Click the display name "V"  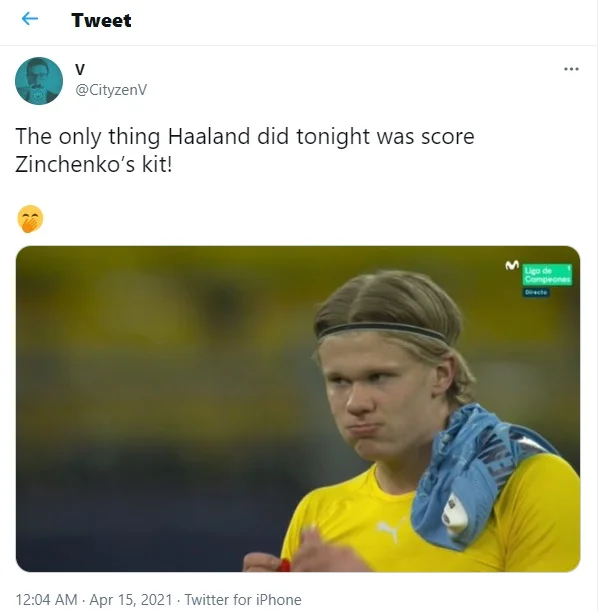(80, 69)
